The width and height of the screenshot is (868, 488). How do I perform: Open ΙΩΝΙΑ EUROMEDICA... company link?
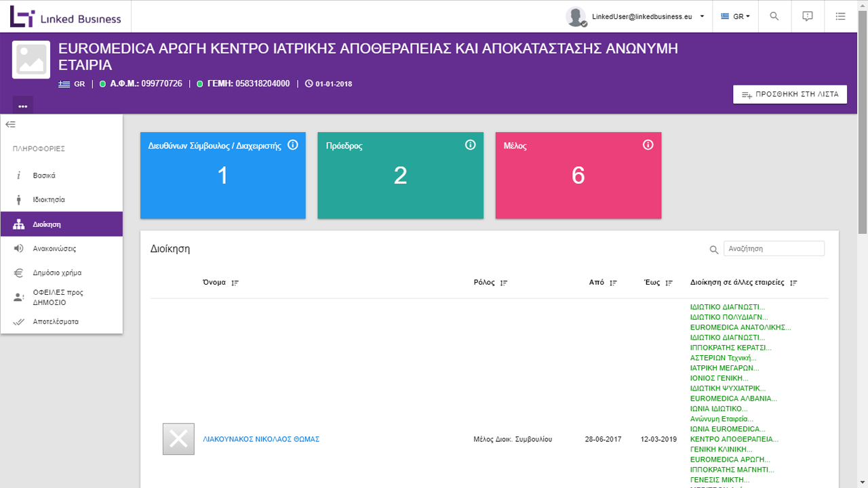728,429
